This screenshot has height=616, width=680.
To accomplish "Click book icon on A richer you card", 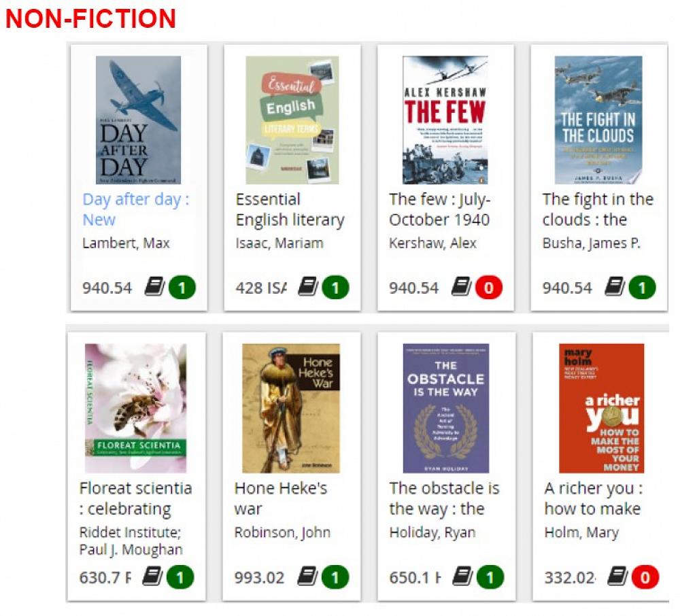I will (x=617, y=577).
